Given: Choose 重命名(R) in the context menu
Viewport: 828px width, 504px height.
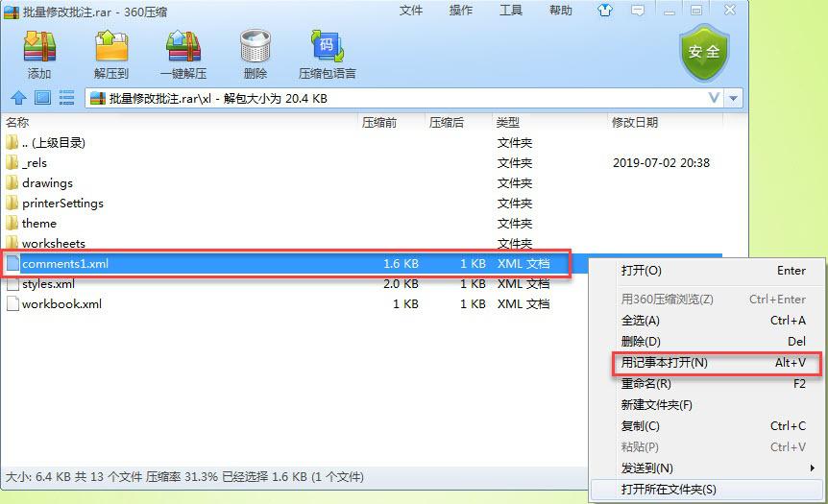Looking at the screenshot, I should (x=707, y=384).
